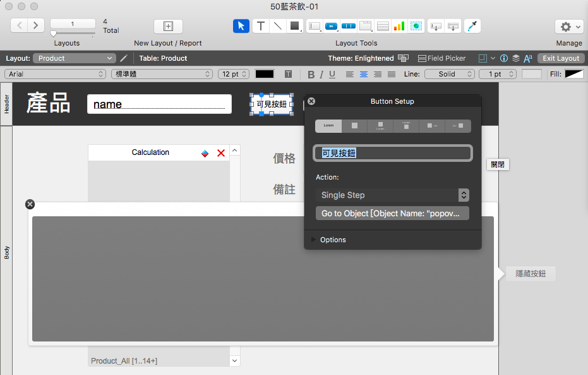Select the Tab Control tool
Viewport: 588px width, 375px height.
tap(365, 26)
